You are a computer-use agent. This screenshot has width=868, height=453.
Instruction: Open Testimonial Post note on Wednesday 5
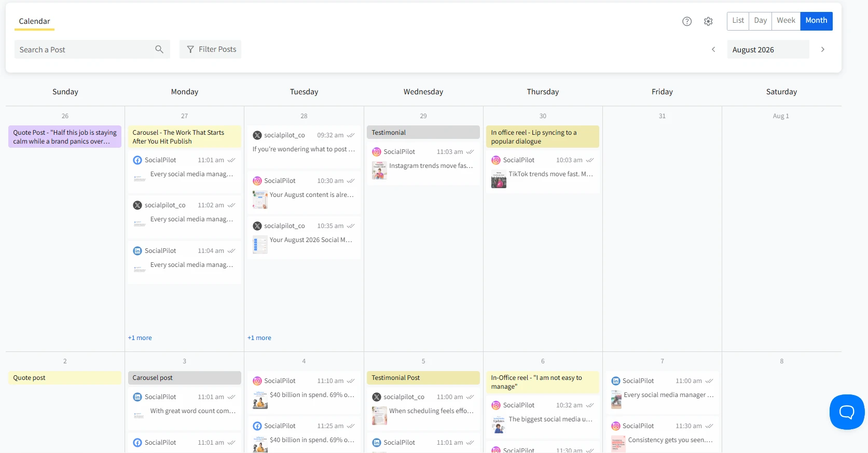[423, 378]
